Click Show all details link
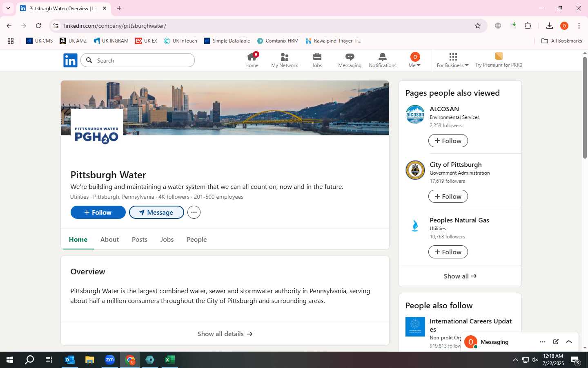Image resolution: width=588 pixels, height=368 pixels. (x=225, y=334)
